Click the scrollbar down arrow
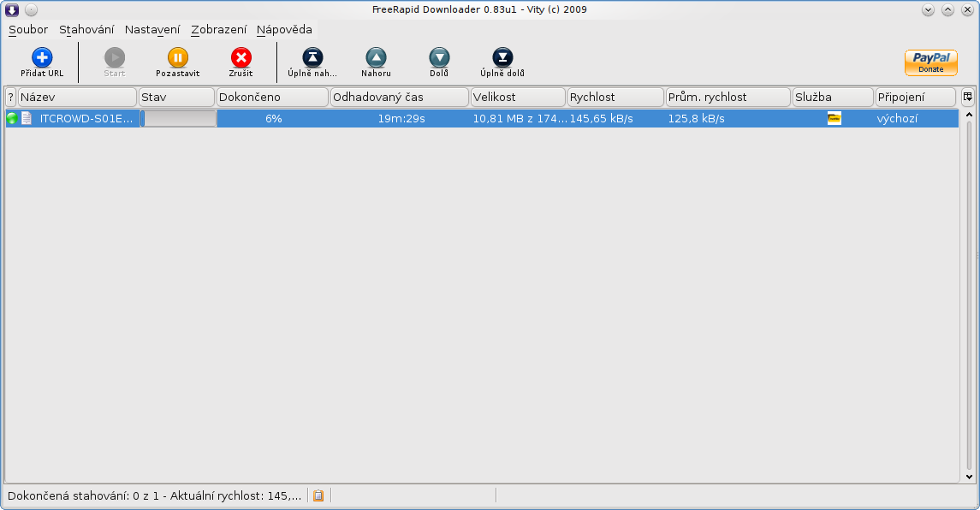 tap(969, 477)
